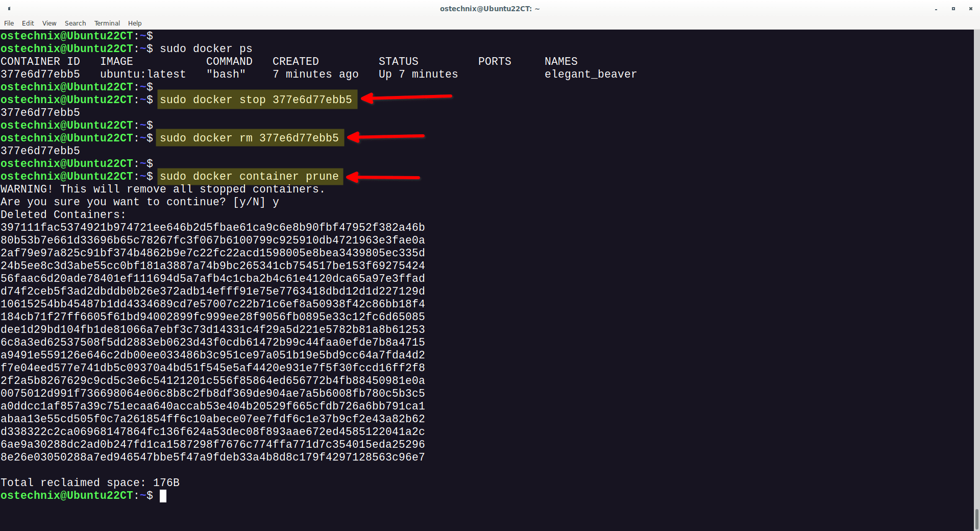This screenshot has height=531, width=980.
Task: Click the 'Total reclaimed space: 176B' line
Action: [x=90, y=483]
